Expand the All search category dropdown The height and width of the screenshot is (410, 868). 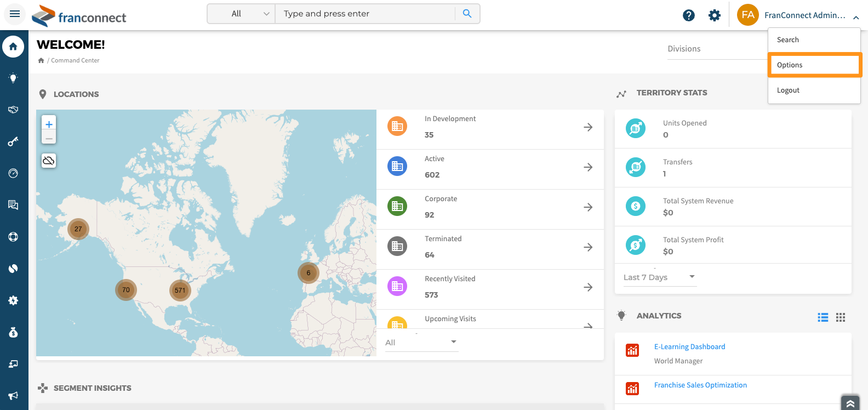pyautogui.click(x=242, y=14)
